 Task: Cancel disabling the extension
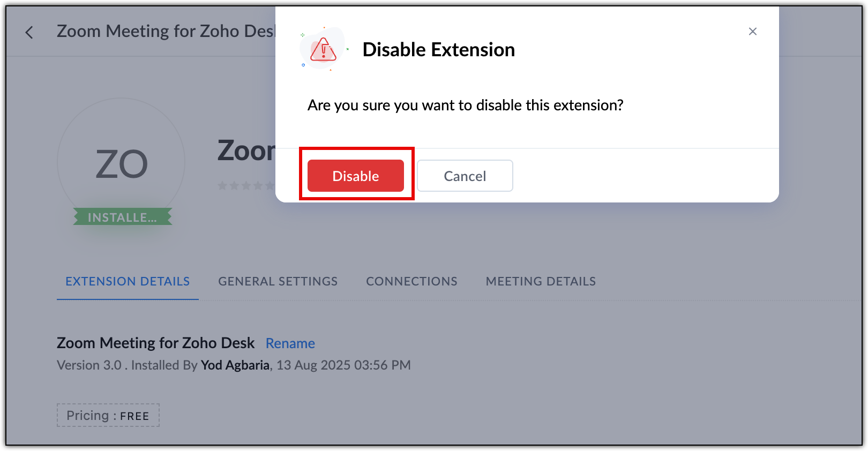(x=465, y=176)
